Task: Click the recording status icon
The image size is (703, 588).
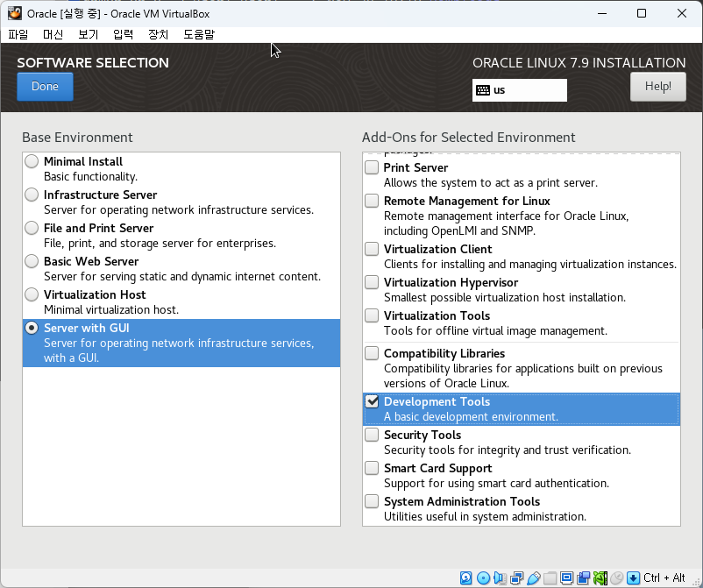Action: coord(583,577)
